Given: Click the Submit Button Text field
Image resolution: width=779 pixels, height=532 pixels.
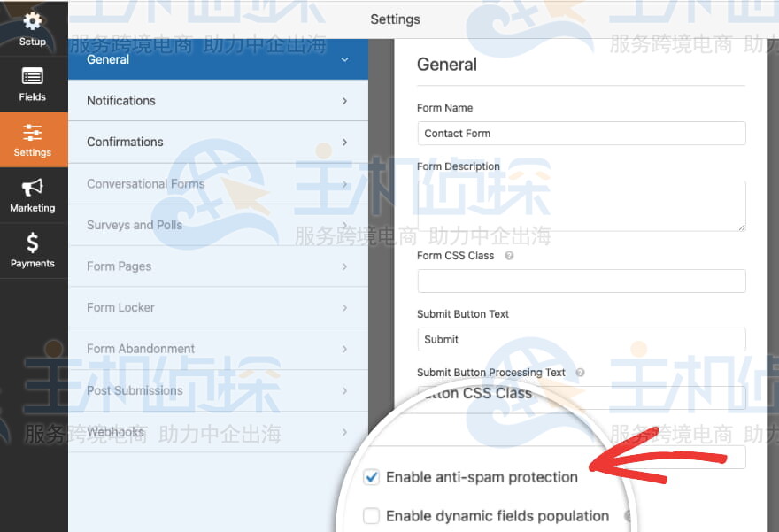Looking at the screenshot, I should [582, 340].
